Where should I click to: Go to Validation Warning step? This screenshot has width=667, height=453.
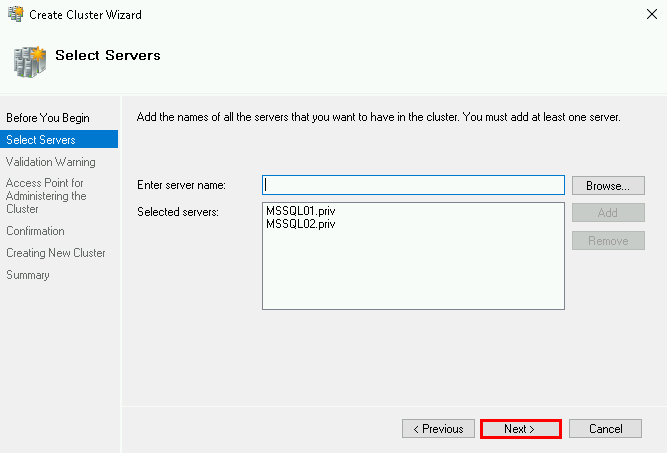click(51, 162)
